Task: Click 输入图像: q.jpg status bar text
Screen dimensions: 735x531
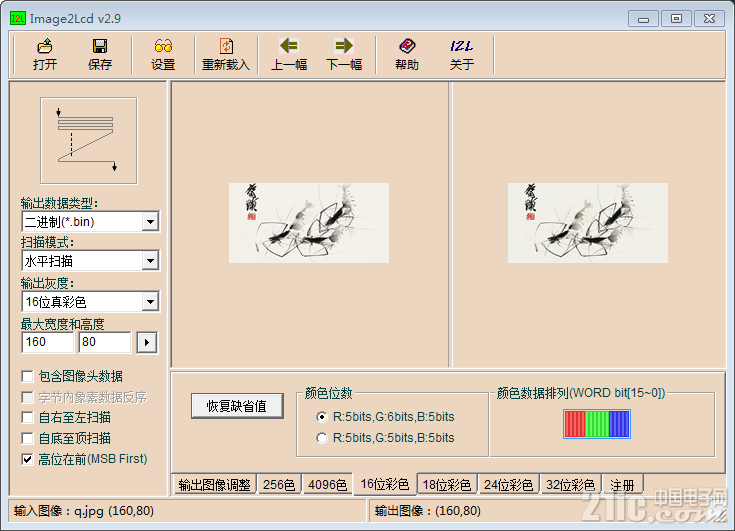Action: click(x=84, y=511)
